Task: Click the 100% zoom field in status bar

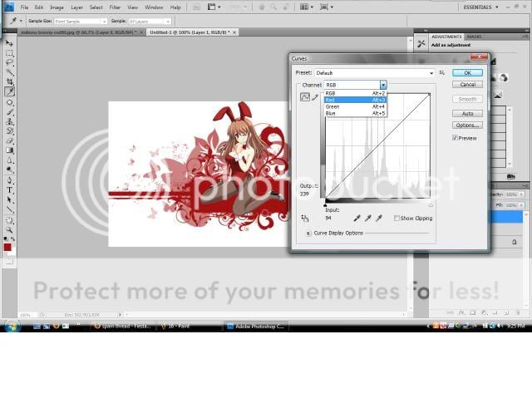Action: click(x=27, y=315)
